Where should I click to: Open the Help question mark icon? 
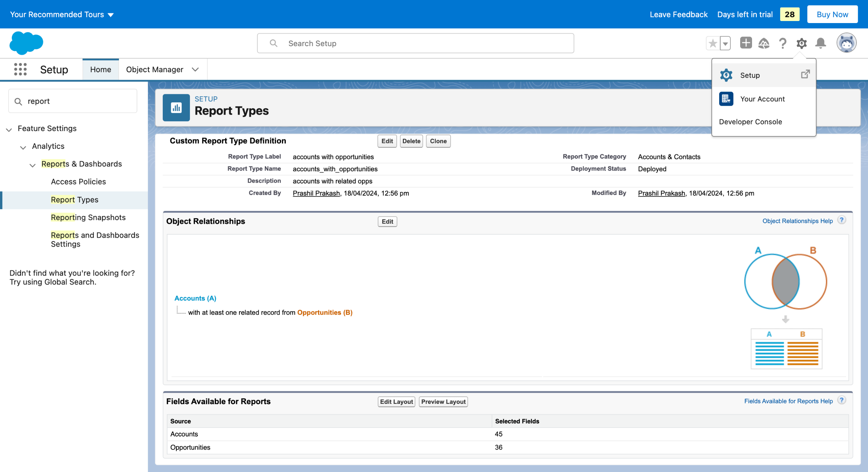pyautogui.click(x=783, y=43)
